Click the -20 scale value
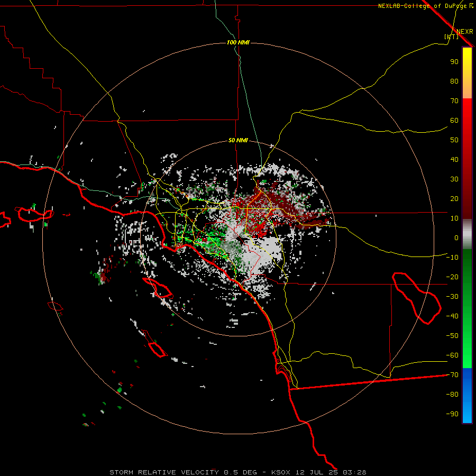The height and width of the screenshot is (476, 476). 452,277
